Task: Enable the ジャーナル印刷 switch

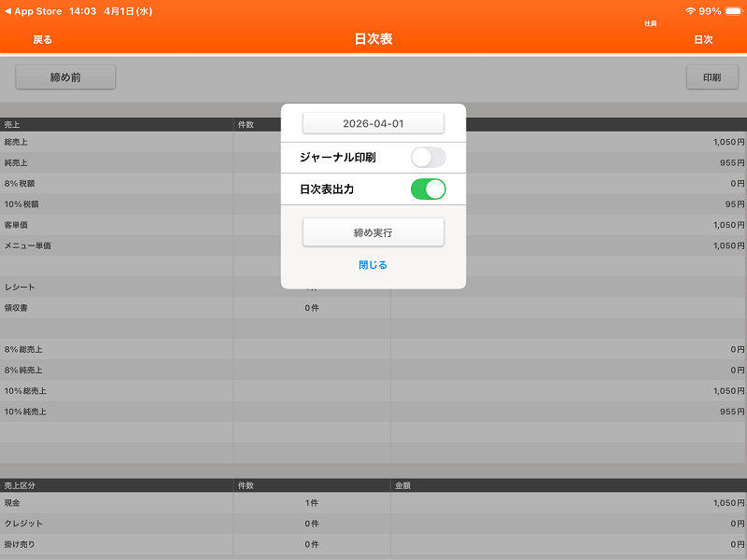Action: [x=428, y=158]
